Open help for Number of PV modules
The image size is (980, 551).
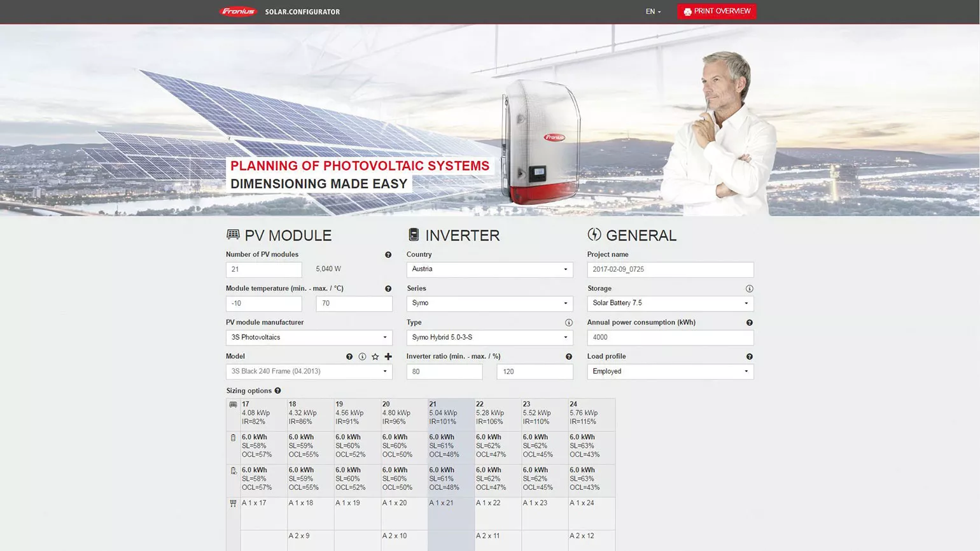click(x=388, y=255)
